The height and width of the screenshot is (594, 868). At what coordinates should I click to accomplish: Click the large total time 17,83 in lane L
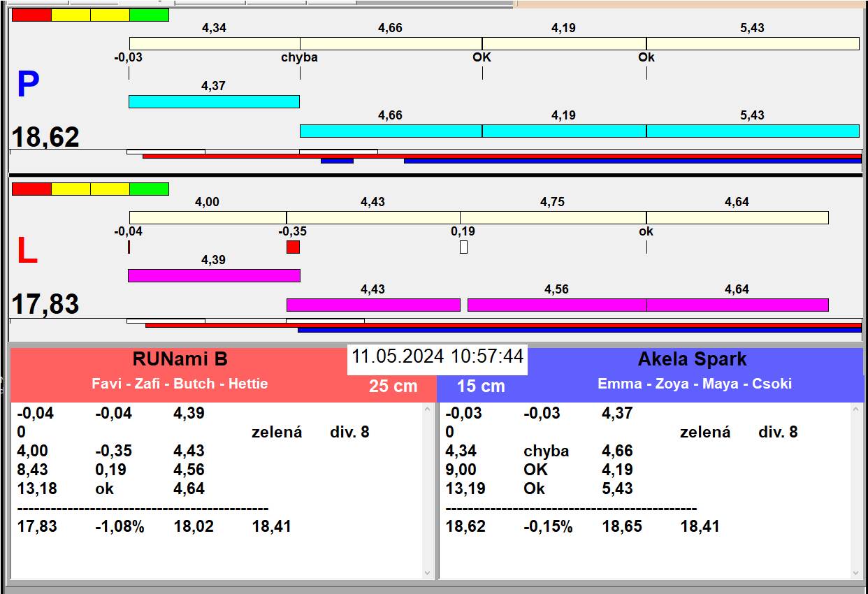[x=46, y=305]
